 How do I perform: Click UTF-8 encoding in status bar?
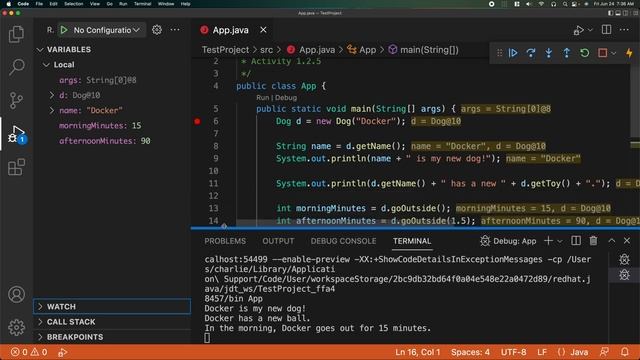tap(513, 352)
